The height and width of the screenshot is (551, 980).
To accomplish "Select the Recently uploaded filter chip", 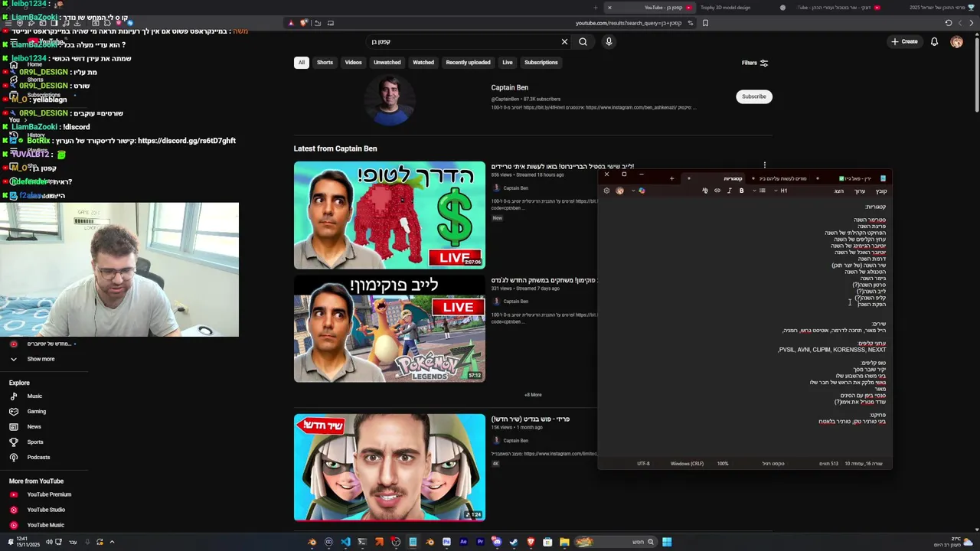I will click(x=468, y=63).
